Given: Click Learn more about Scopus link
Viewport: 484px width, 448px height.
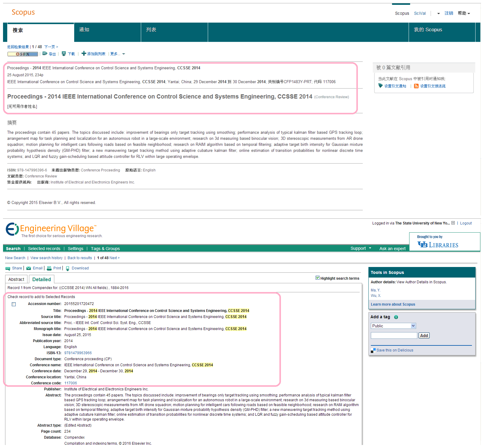Looking at the screenshot, I should (393, 304).
